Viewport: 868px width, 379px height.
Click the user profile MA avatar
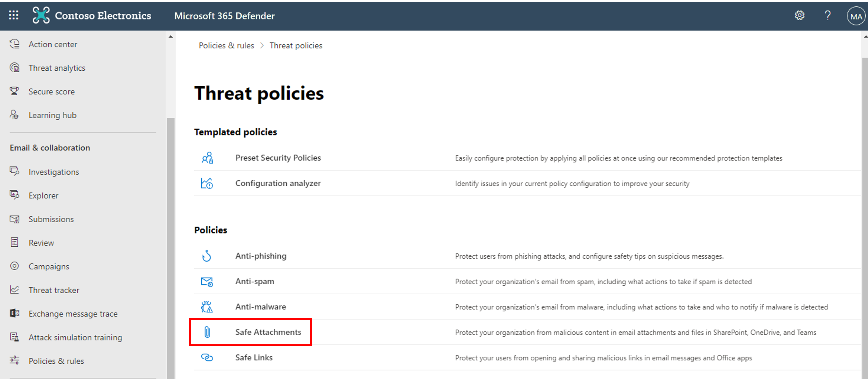(855, 15)
